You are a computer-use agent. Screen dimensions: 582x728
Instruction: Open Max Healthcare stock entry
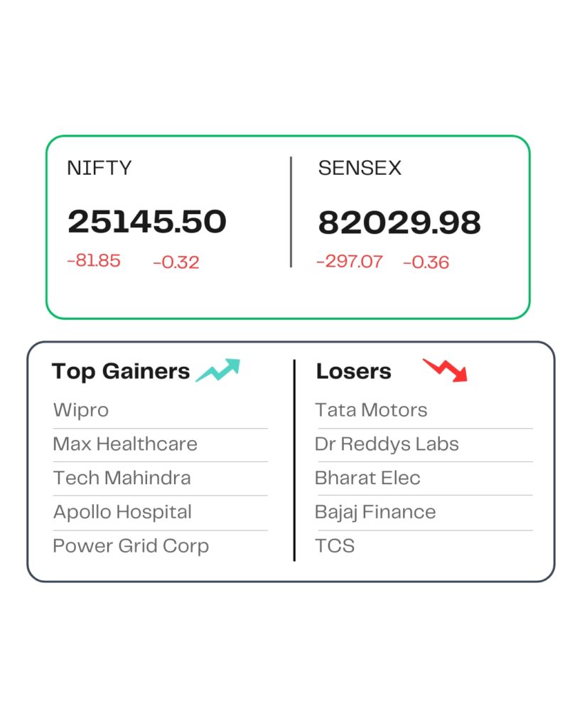click(x=125, y=444)
